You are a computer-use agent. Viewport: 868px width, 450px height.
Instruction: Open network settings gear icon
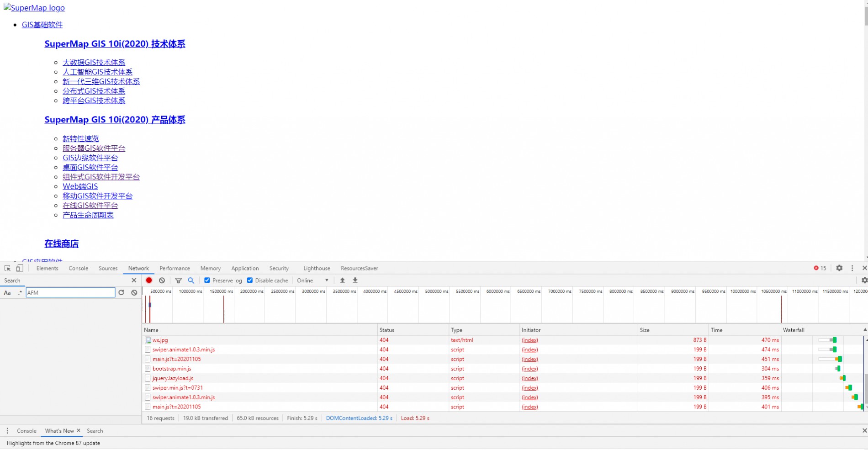click(864, 280)
